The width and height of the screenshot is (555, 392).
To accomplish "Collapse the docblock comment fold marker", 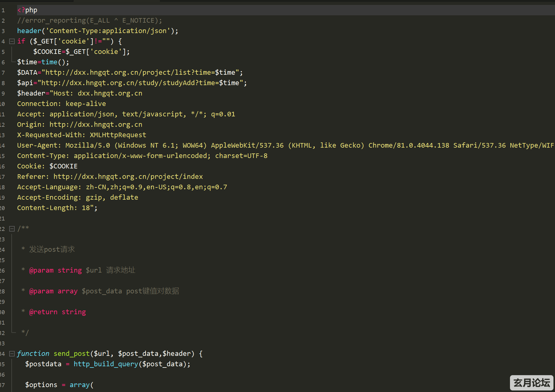I will pyautogui.click(x=12, y=228).
